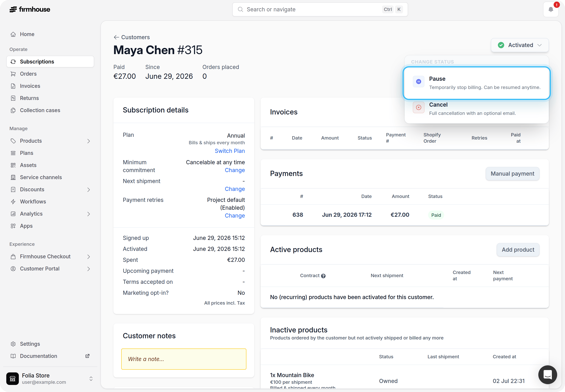Click the Customer Portal person icon
565x392 pixels.
13,269
